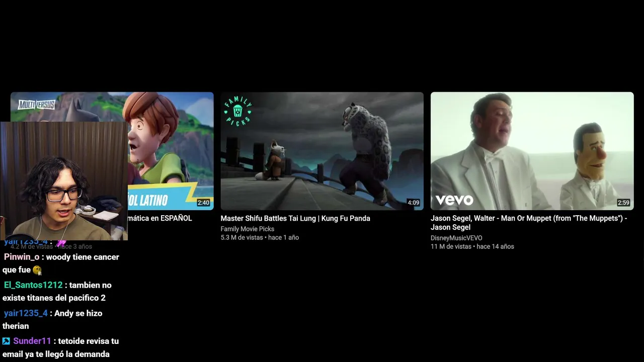Open the Master Shifu Battles Tai Lung thumbnail
This screenshot has height=362, width=644.
[322, 151]
